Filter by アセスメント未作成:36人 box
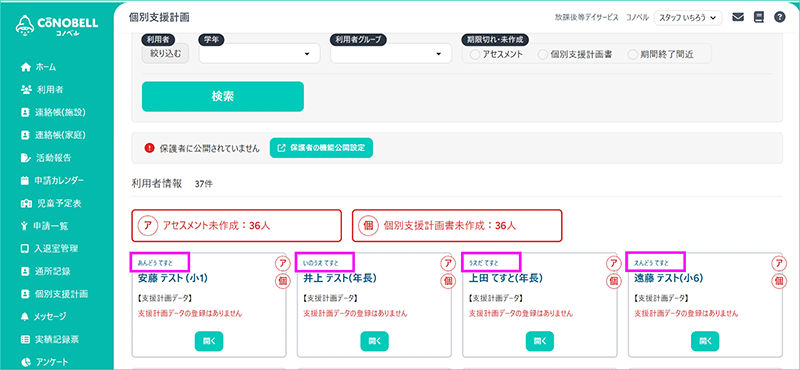 point(236,226)
